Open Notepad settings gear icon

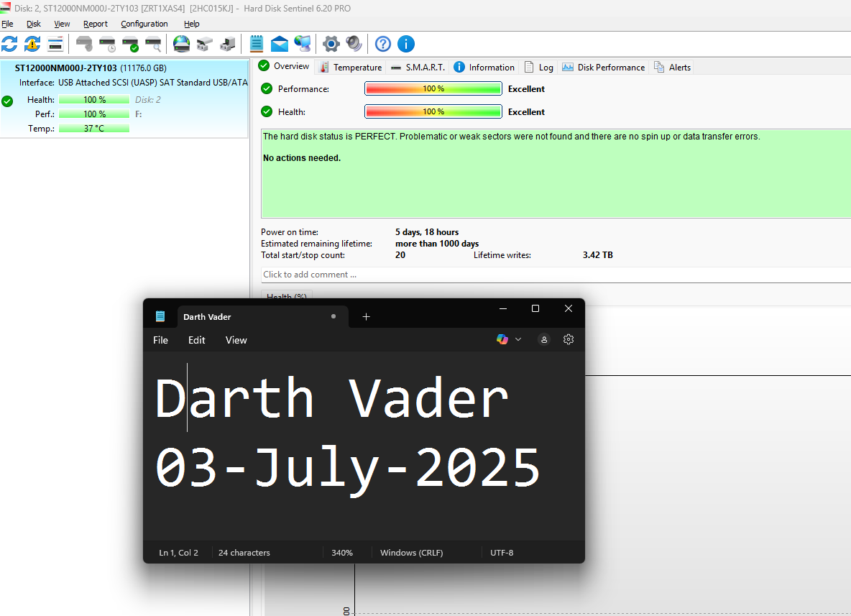pyautogui.click(x=569, y=339)
